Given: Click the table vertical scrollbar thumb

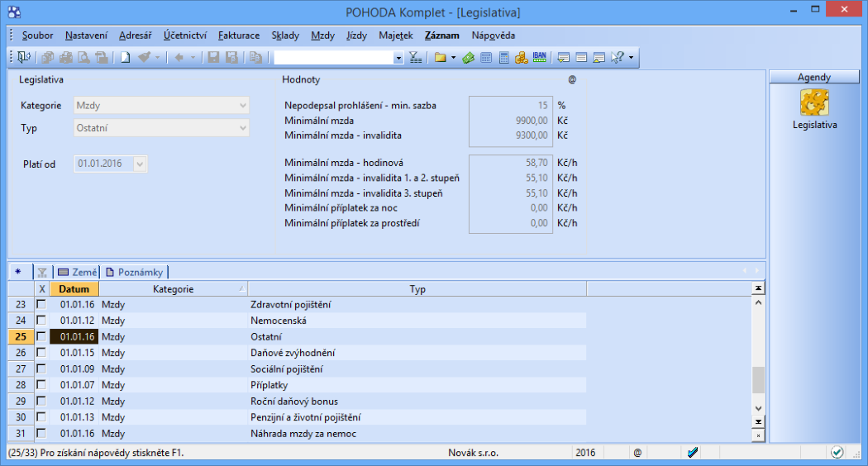Looking at the screenshot, I should tap(758, 381).
